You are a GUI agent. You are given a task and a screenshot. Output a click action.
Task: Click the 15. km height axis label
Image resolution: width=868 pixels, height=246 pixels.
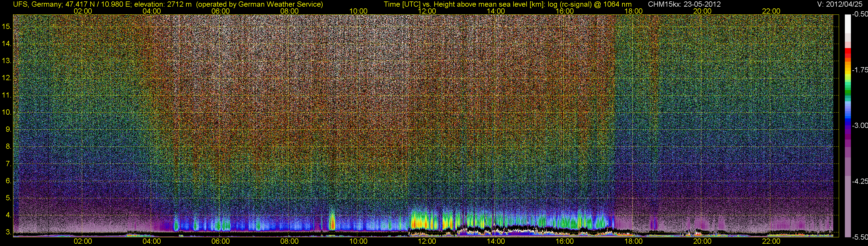click(7, 26)
